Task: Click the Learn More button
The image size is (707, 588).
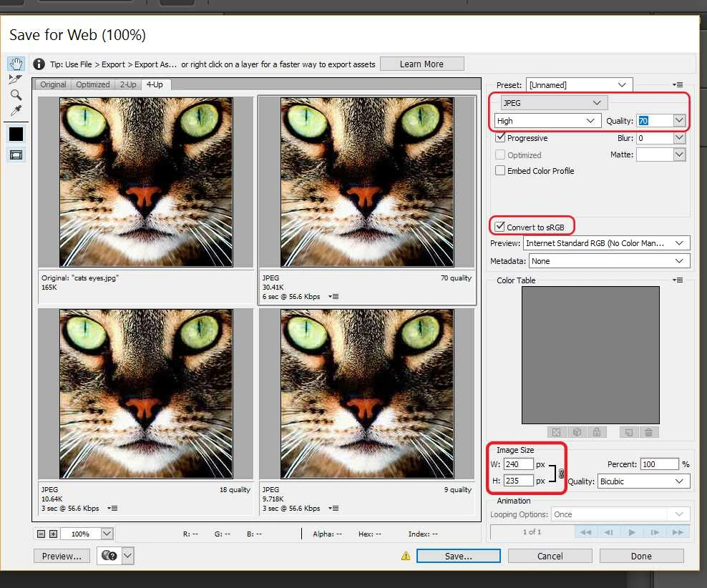Action: coord(422,64)
